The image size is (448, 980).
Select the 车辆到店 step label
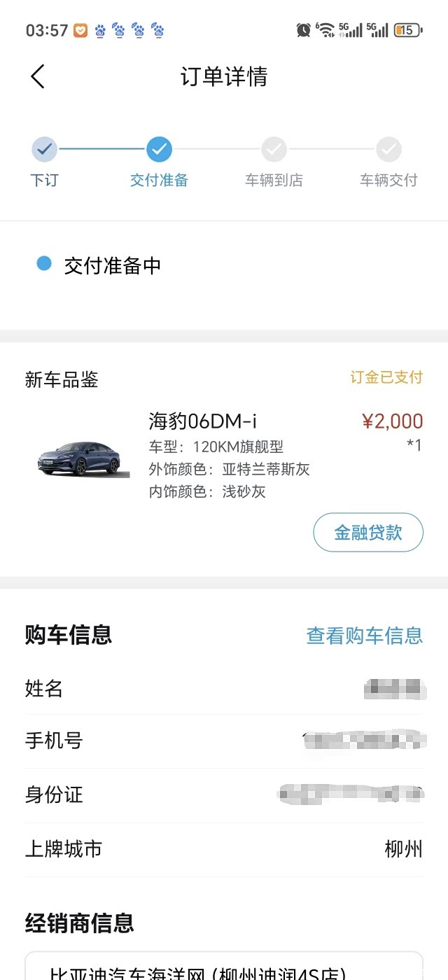pos(274,180)
